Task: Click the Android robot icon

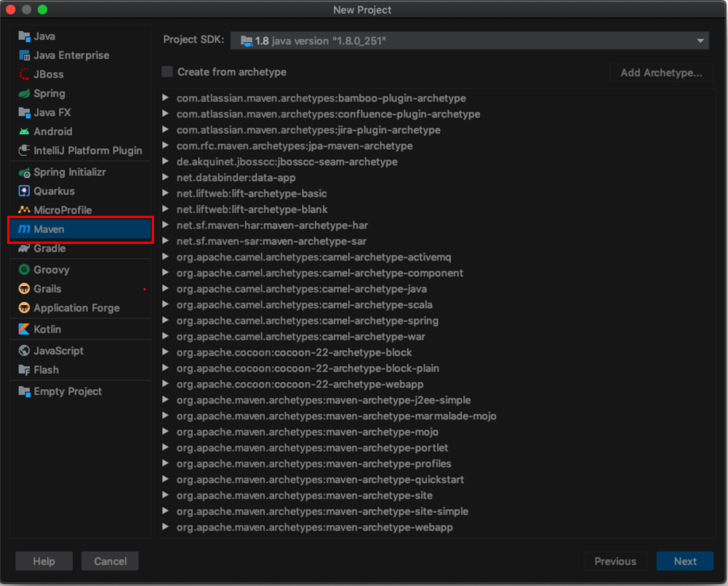Action: (24, 132)
